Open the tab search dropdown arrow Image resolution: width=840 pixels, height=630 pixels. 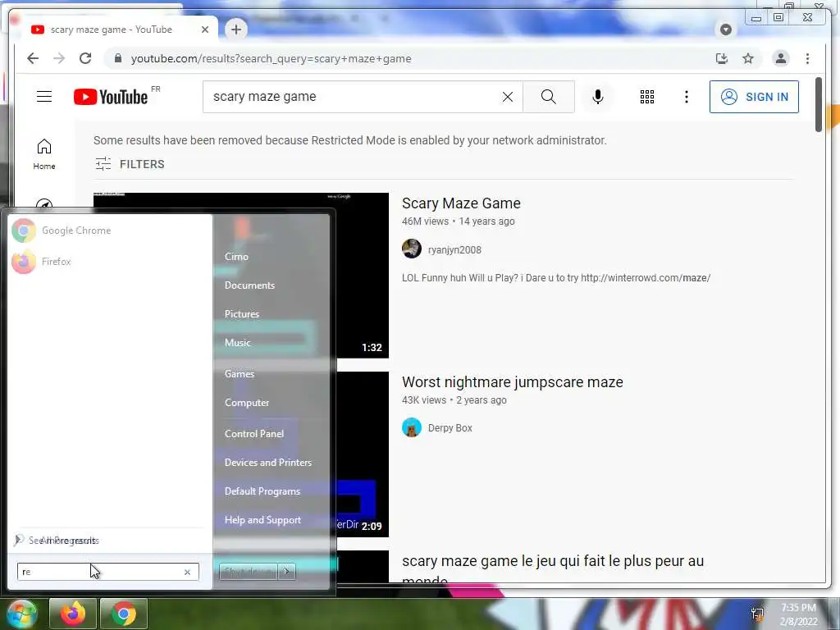pos(726,30)
